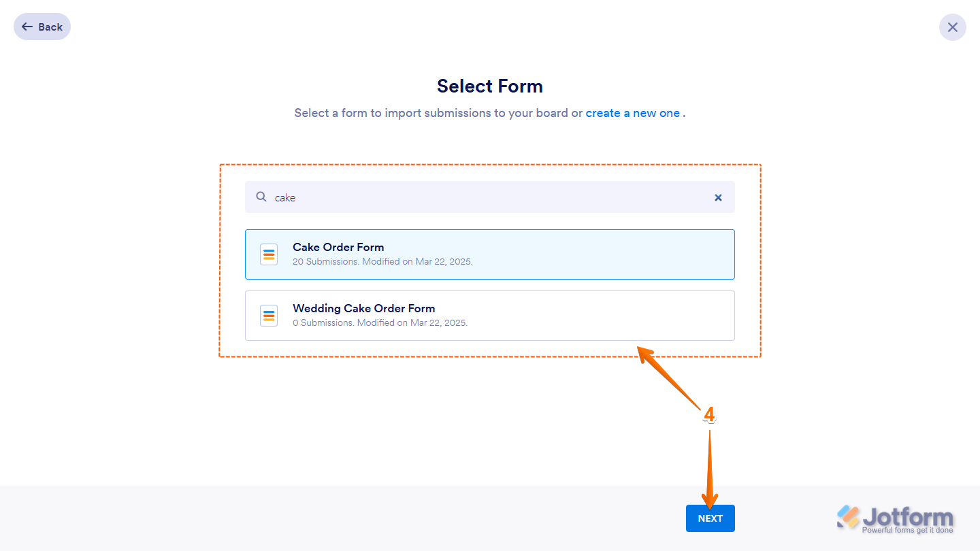
Task: Click the '0 Submissions' details line
Action: coord(380,322)
